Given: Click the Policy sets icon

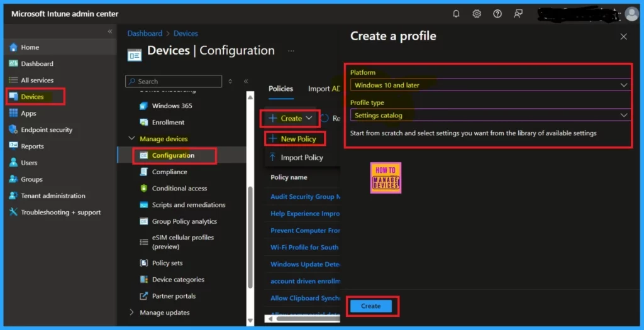Looking at the screenshot, I should pyautogui.click(x=144, y=263).
